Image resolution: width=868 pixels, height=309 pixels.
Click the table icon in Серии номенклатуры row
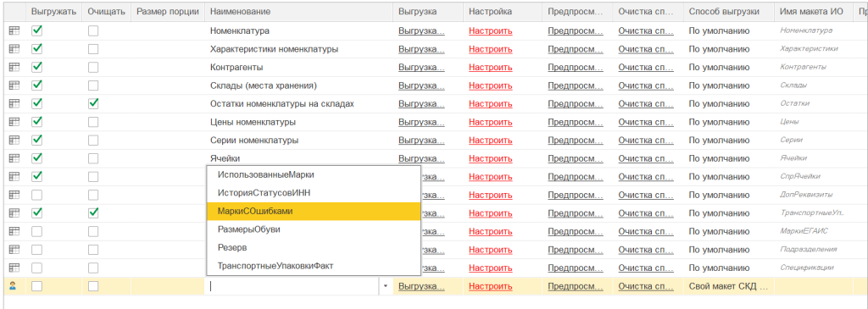pyautogui.click(x=15, y=141)
